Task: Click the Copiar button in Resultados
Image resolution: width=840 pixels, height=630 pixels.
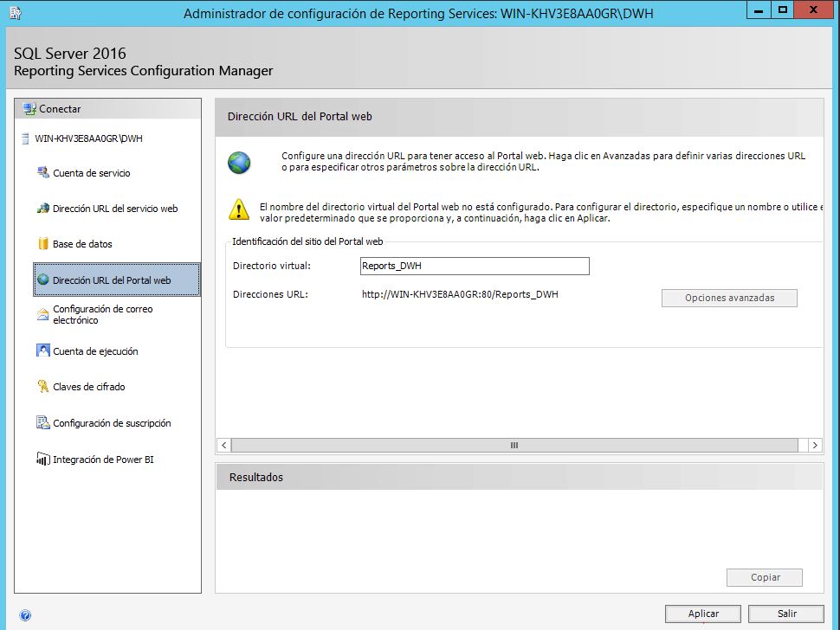Action: (765, 577)
